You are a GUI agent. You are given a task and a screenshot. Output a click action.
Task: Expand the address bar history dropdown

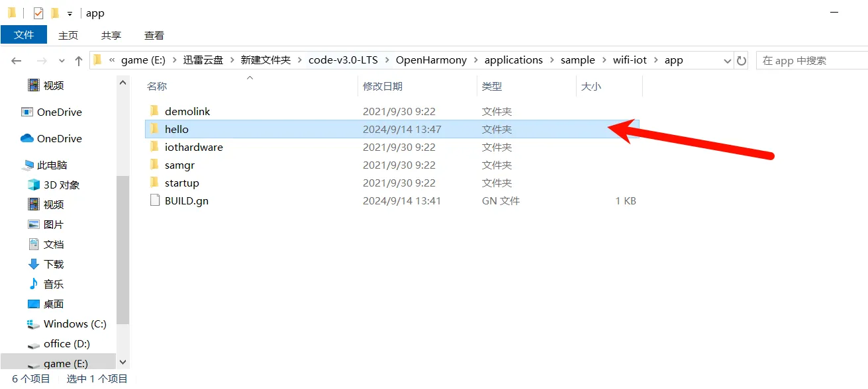point(726,60)
